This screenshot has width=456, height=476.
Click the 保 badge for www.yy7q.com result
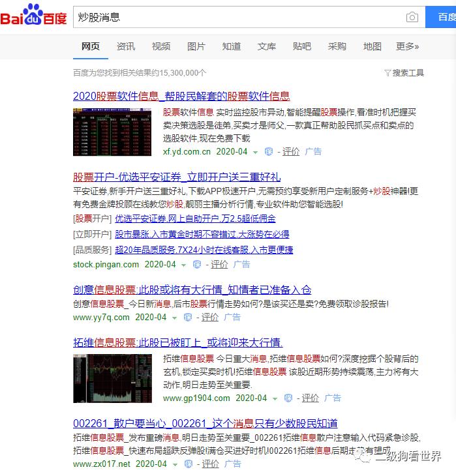pos(188,318)
